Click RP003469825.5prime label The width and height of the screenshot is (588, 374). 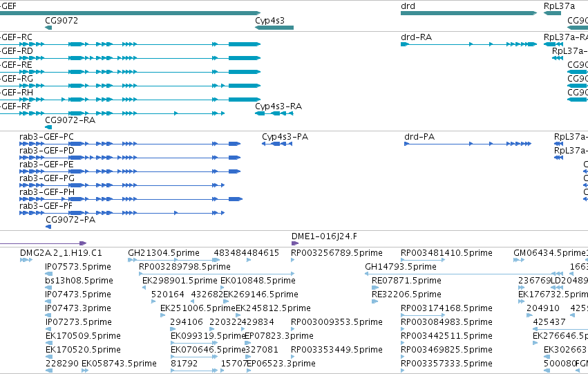[x=446, y=350]
